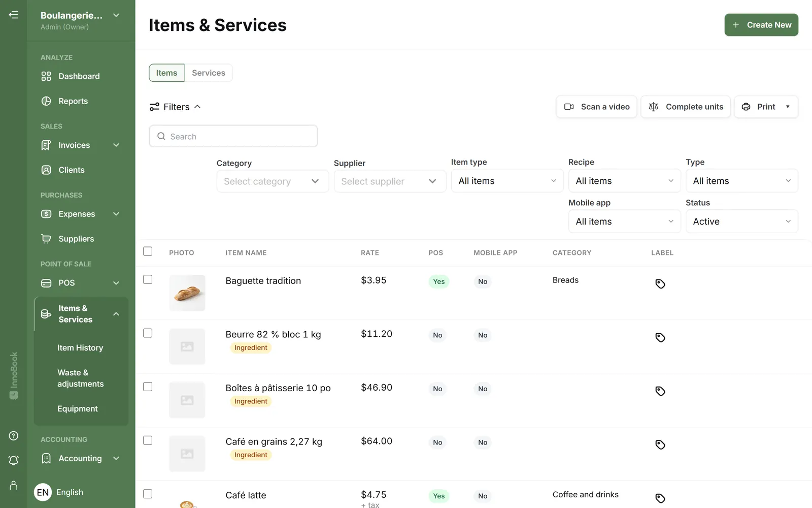Open the Mobile app filter dropdown

click(x=624, y=221)
